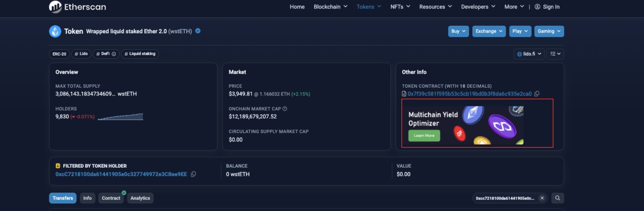This screenshot has height=211, width=644.
Task: Click the price value $3,949.81
Action: tap(241, 94)
